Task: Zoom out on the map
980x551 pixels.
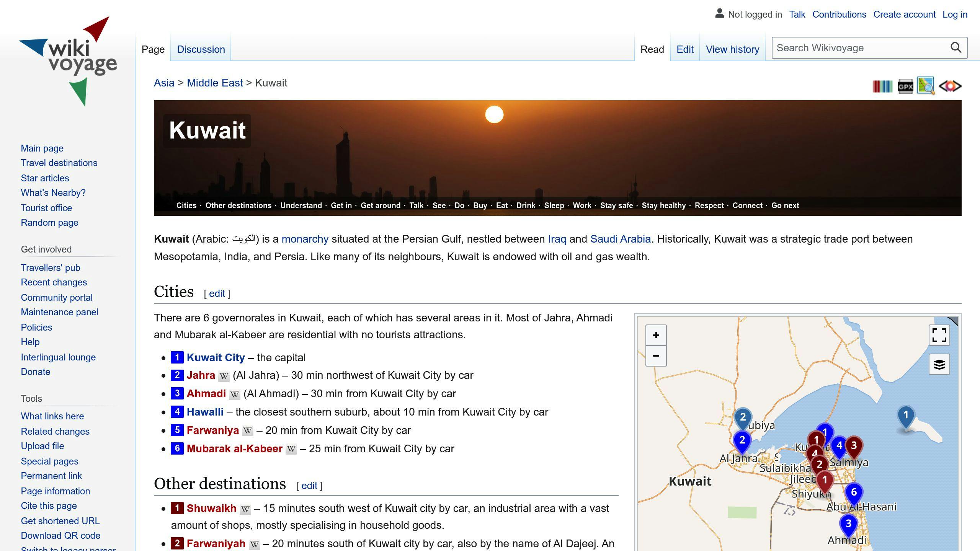Action: [656, 356]
